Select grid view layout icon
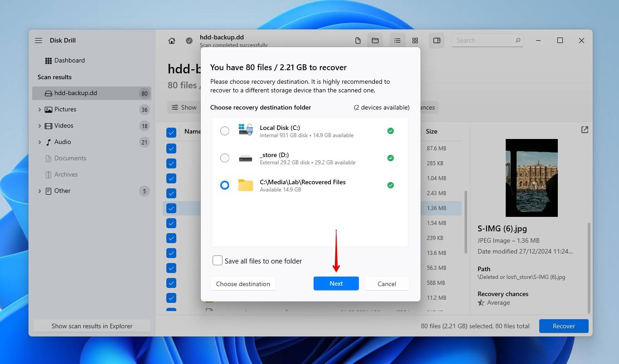 (415, 41)
